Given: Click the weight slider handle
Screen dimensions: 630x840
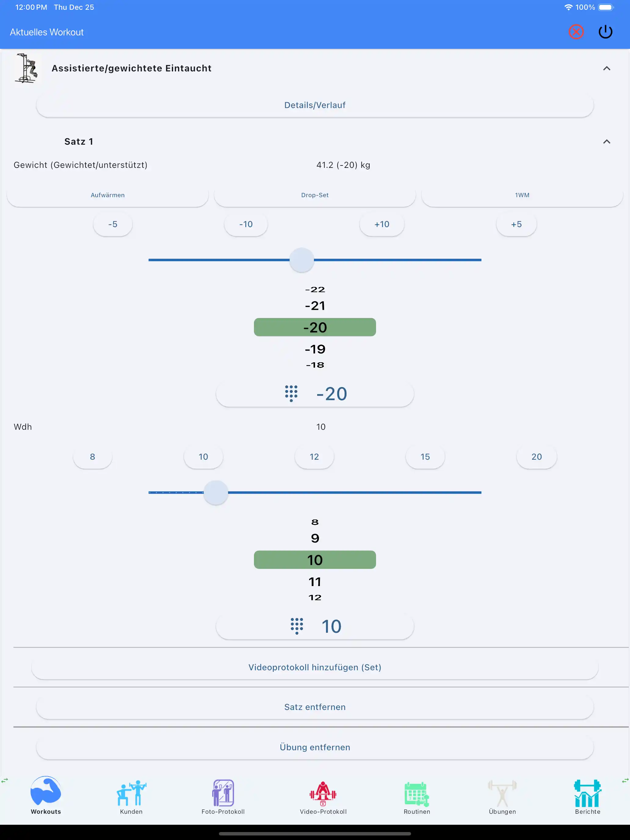Looking at the screenshot, I should [302, 260].
